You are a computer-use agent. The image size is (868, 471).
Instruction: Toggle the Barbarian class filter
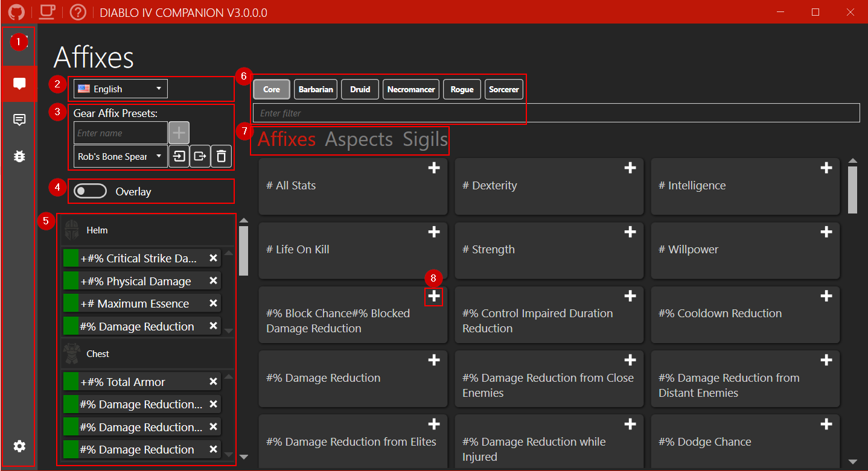point(316,89)
